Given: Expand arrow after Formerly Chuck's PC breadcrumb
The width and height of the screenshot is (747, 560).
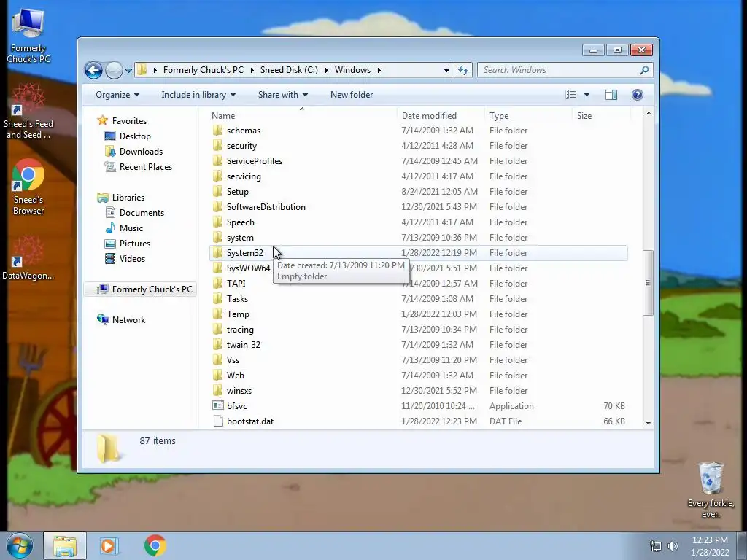Looking at the screenshot, I should coord(252,70).
